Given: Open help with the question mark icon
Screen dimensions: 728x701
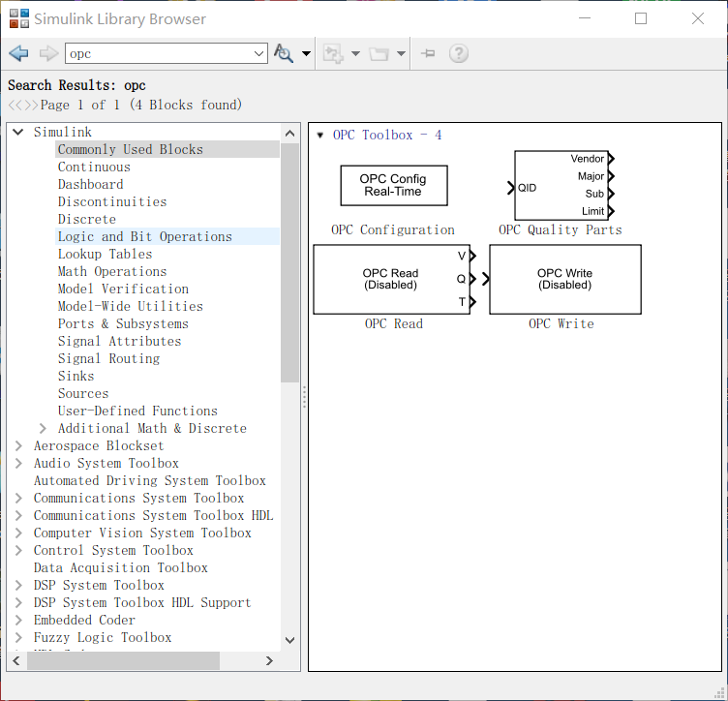Looking at the screenshot, I should 459,54.
